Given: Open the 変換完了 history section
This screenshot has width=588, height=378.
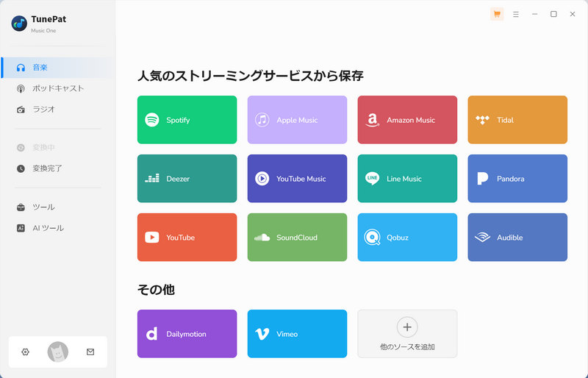Looking at the screenshot, I should [58, 168].
